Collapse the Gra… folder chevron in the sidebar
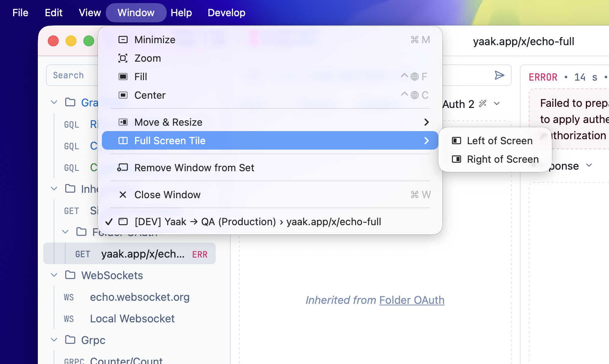Viewport: 609px width, 364px height. (x=54, y=102)
